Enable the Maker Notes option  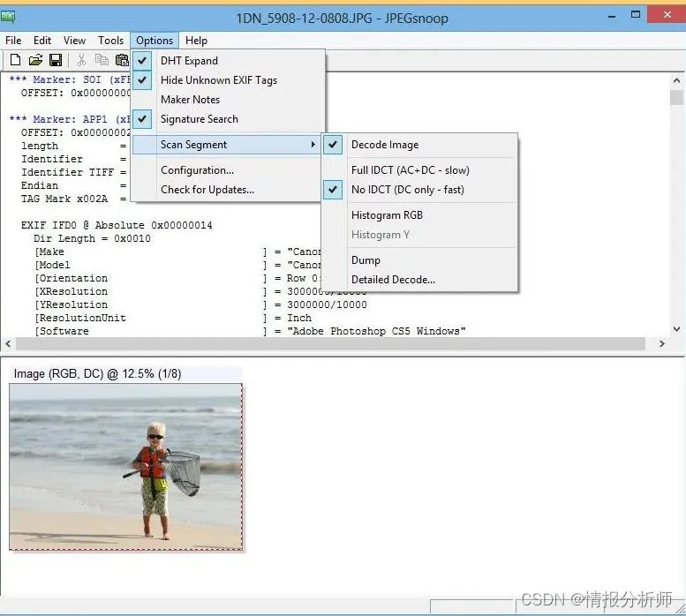pyautogui.click(x=228, y=100)
